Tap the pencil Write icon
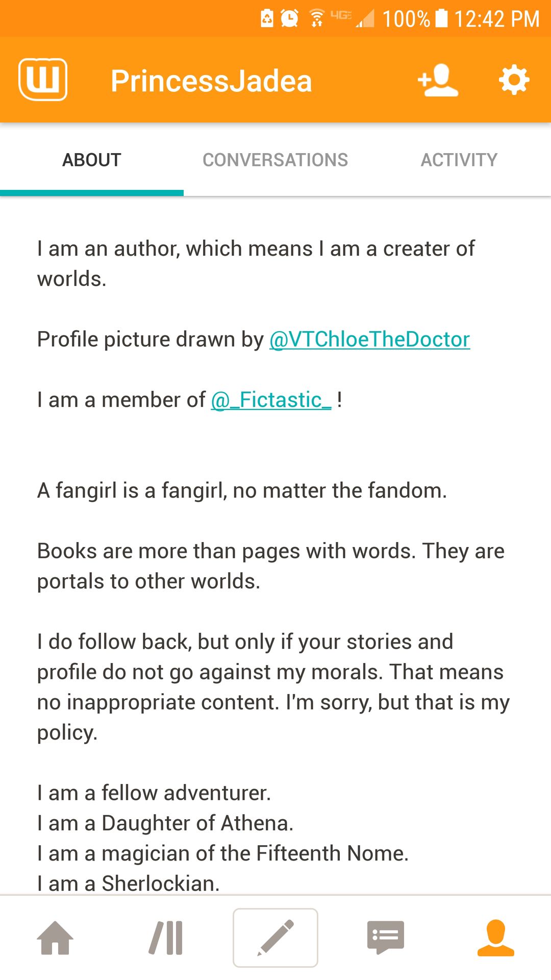 click(x=275, y=938)
